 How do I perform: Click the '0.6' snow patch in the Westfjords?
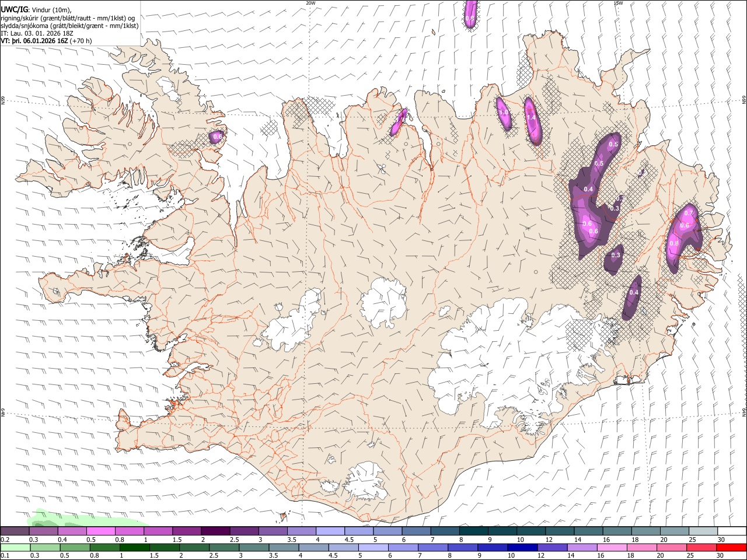click(217, 136)
